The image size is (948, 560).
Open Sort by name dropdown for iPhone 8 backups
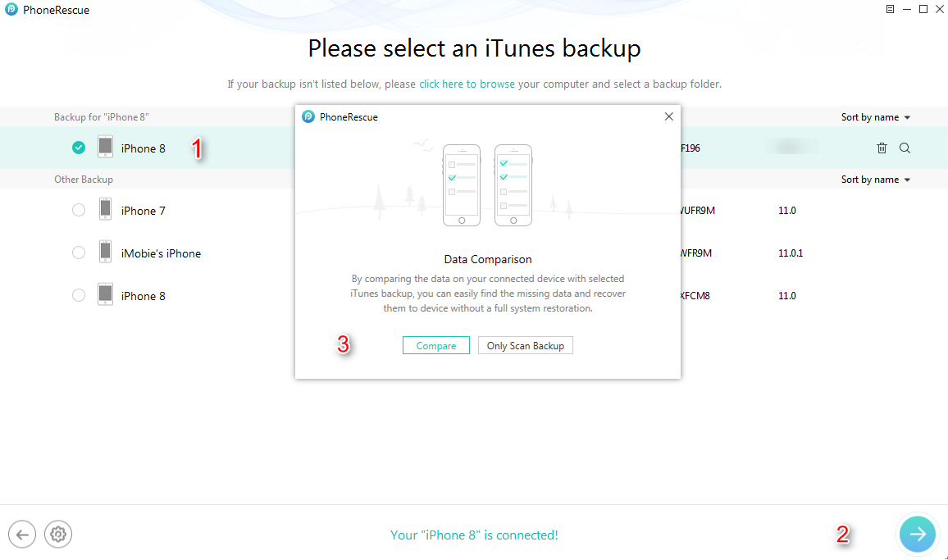point(876,117)
